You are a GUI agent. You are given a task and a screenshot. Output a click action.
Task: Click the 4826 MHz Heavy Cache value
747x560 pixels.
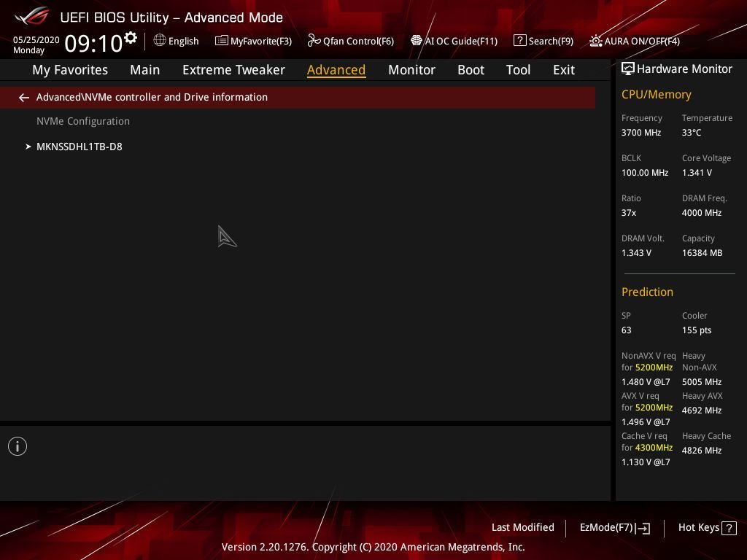click(x=701, y=450)
